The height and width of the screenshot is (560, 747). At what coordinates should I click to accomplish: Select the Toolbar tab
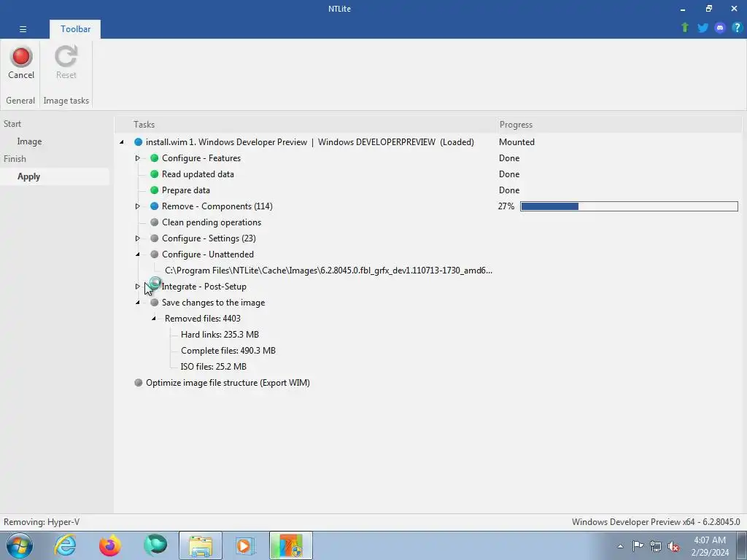tap(75, 29)
